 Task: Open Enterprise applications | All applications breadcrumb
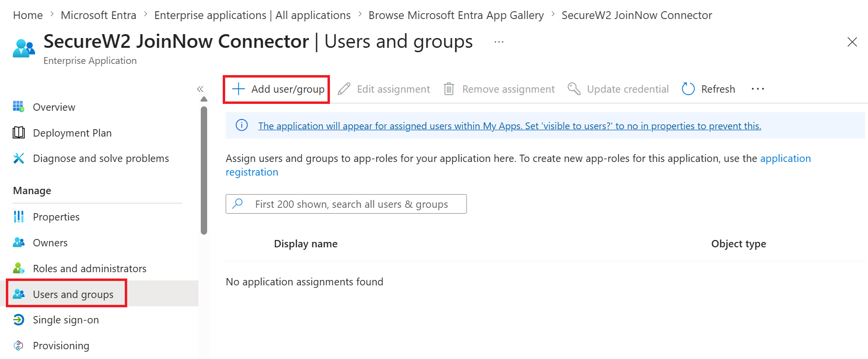tap(252, 15)
